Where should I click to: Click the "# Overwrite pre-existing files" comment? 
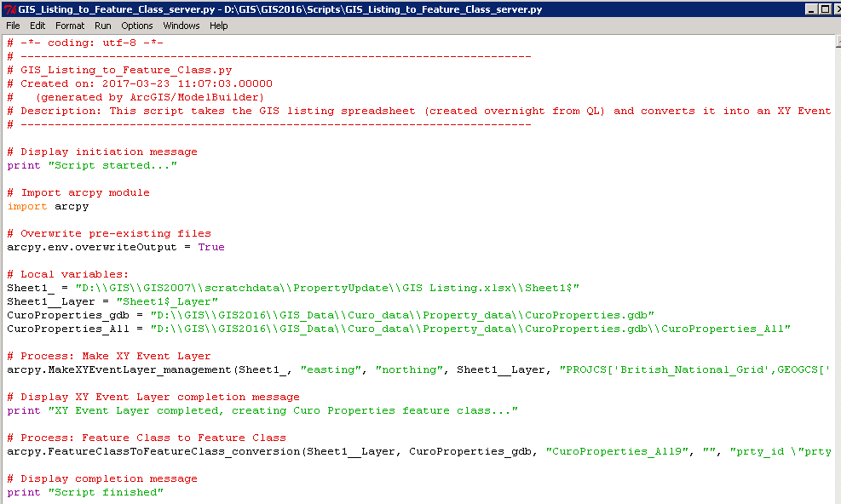point(109,234)
